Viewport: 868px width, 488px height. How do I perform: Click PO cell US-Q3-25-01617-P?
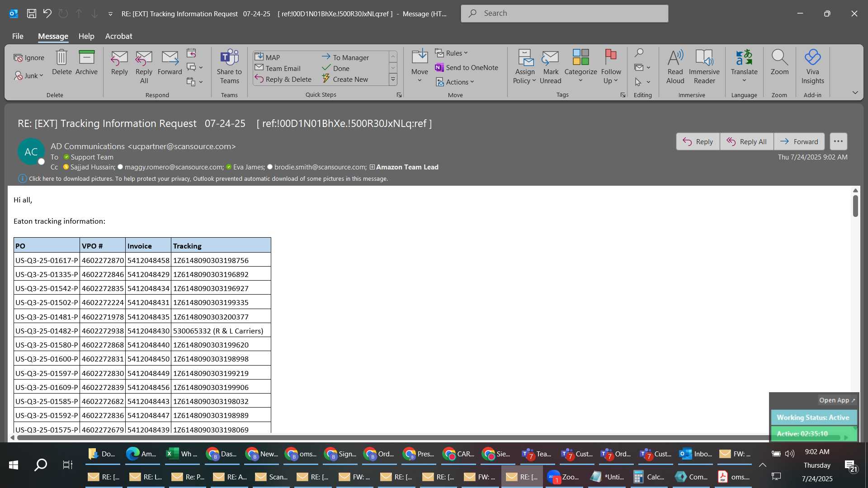click(47, 260)
